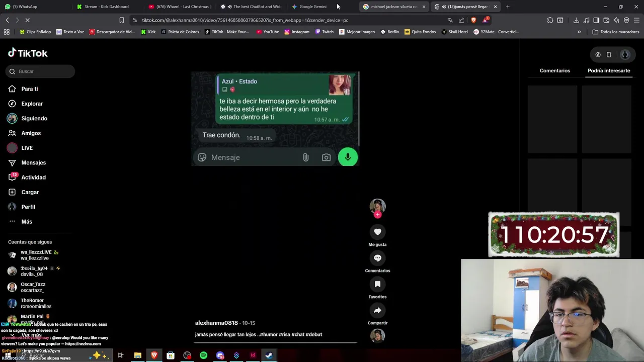This screenshot has height=362, width=644.
Task: Open Brave Shields lion icon
Action: (x=473, y=20)
